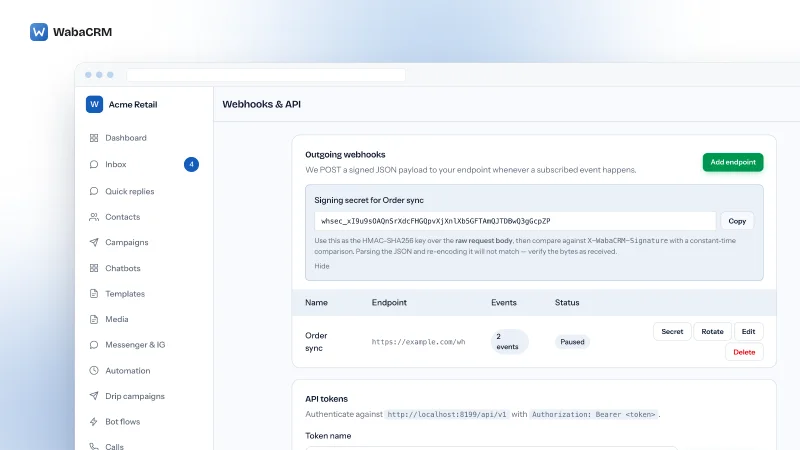Click the Token name label
The width and height of the screenshot is (800, 450).
click(328, 436)
